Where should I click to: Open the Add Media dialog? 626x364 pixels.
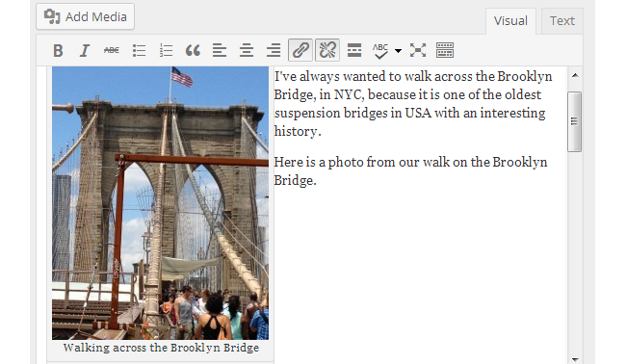(85, 16)
